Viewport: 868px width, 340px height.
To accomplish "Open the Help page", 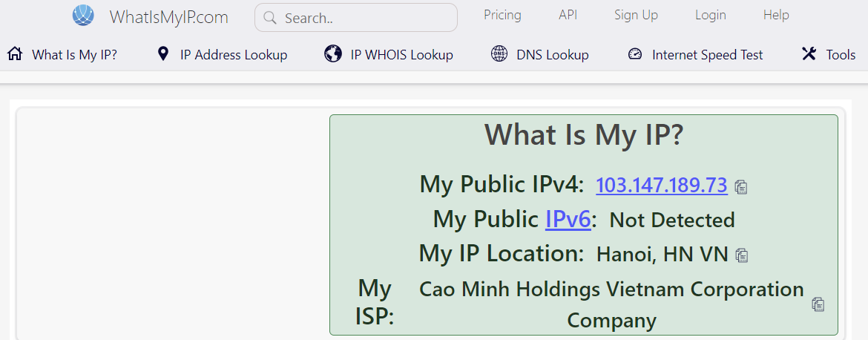I will click(776, 15).
